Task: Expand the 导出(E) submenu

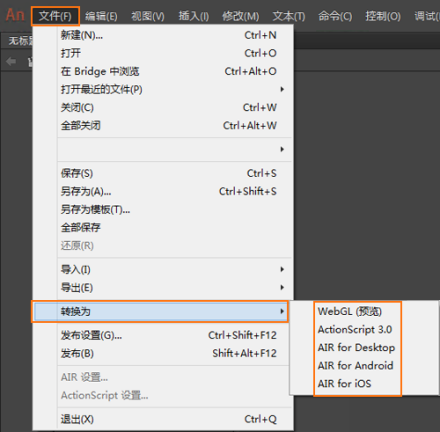Action: click(172, 287)
